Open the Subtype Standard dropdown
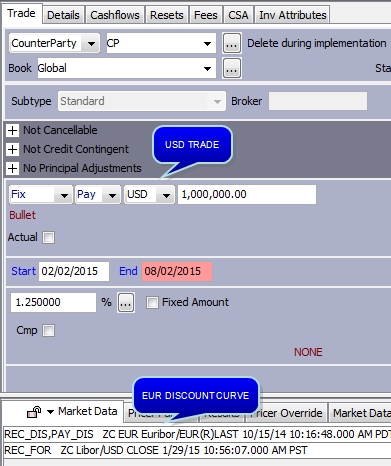This screenshot has width=391, height=466. click(142, 101)
